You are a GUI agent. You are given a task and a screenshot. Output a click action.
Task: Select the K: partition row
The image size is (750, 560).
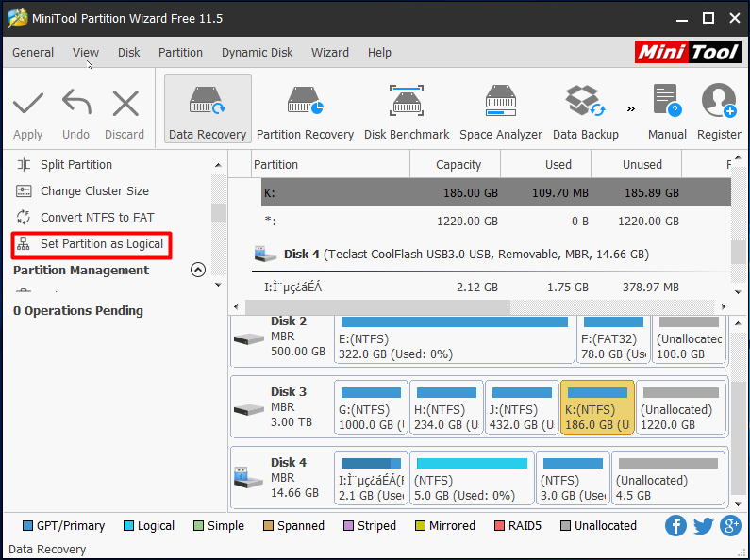[x=495, y=192]
